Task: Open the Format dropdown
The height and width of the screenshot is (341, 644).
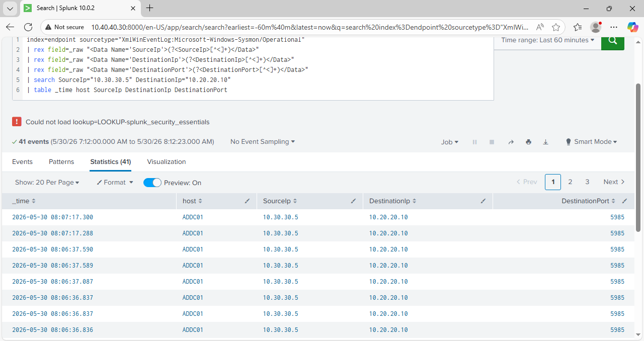Action: [115, 183]
